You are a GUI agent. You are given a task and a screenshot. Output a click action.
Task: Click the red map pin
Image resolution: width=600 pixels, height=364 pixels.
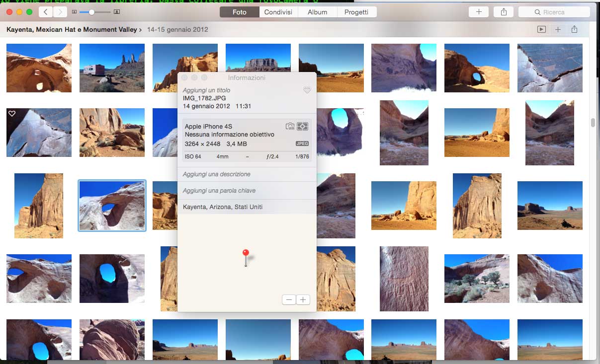pyautogui.click(x=246, y=258)
